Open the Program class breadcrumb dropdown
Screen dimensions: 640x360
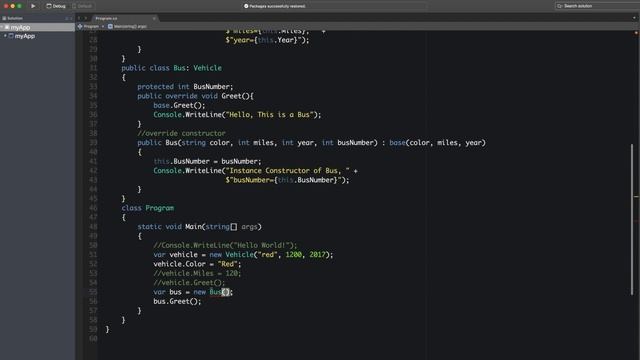(x=91, y=27)
